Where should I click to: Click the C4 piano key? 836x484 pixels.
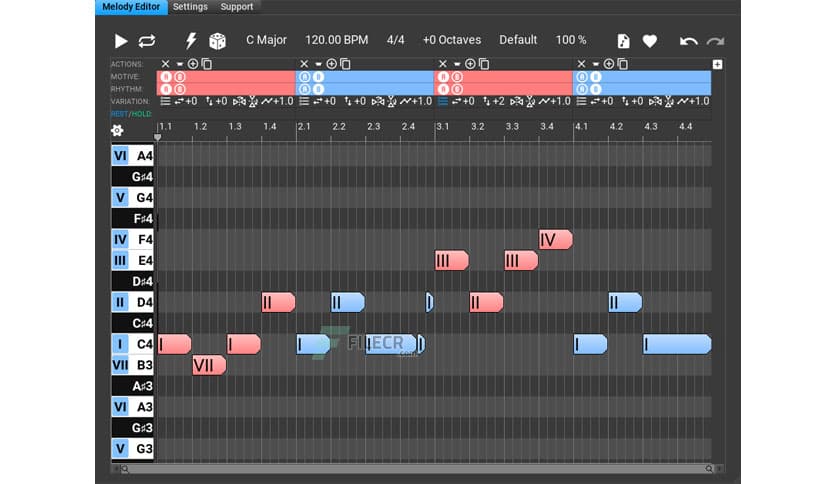click(x=132, y=344)
